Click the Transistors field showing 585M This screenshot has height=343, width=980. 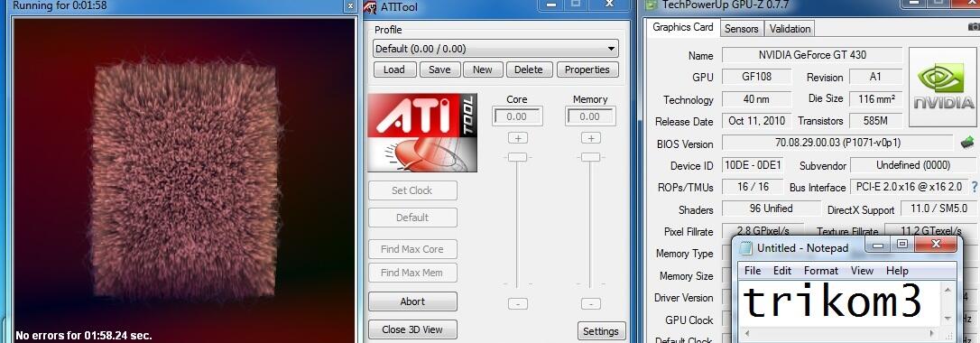pyautogui.click(x=875, y=121)
